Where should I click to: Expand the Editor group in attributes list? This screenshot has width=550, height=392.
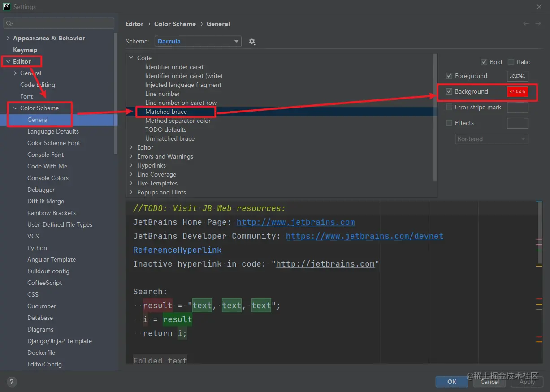click(131, 147)
